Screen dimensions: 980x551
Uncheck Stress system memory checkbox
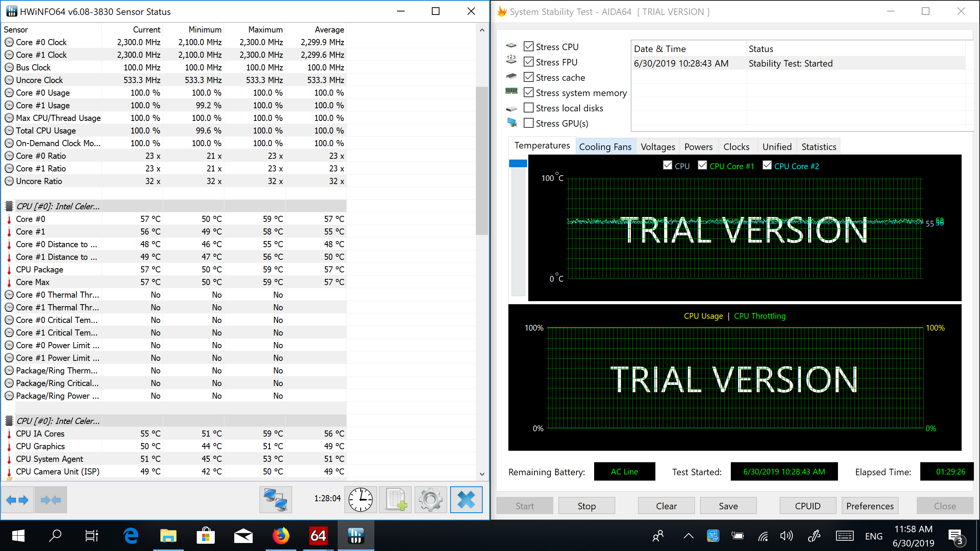point(529,93)
